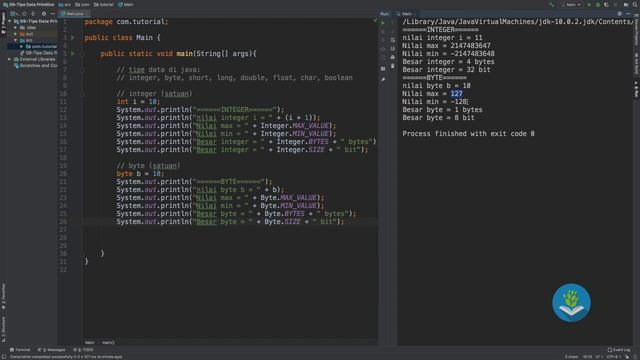Print console output with printer icon

coord(393,57)
